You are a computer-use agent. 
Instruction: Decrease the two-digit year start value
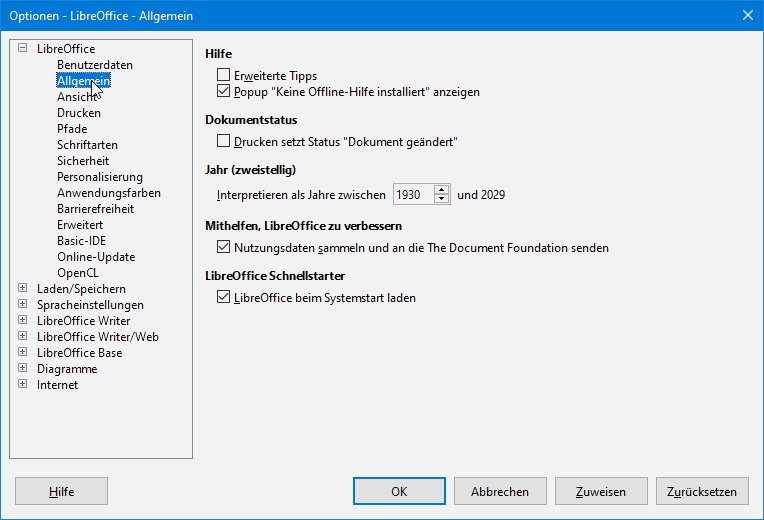tap(441, 199)
